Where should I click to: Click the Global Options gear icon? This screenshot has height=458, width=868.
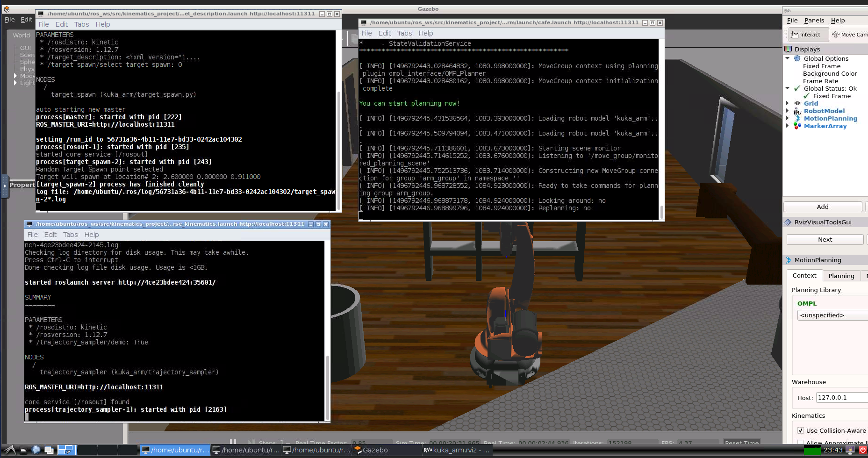(797, 58)
